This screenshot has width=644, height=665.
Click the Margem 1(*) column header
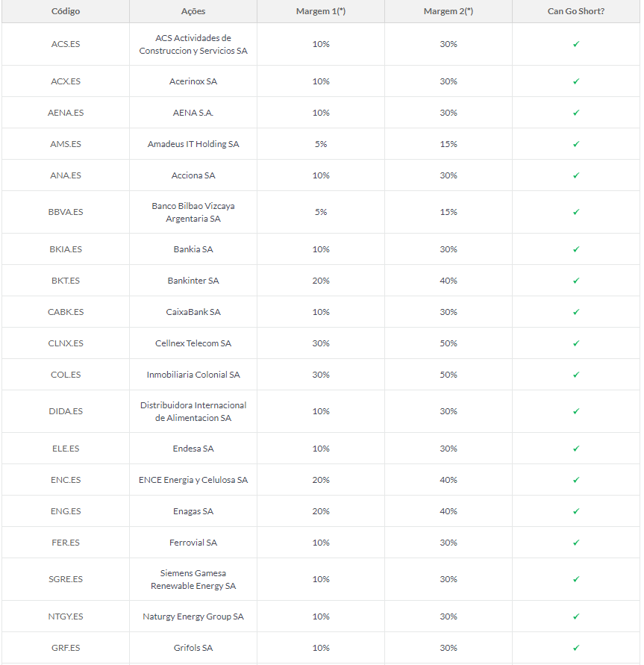[x=321, y=11]
